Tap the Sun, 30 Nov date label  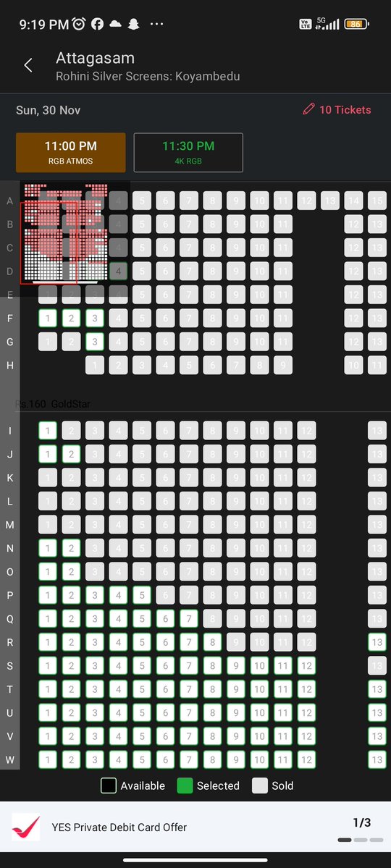point(49,109)
